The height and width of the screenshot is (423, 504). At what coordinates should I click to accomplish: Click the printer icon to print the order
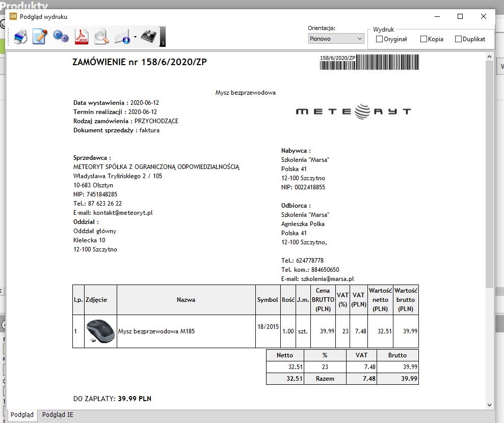pos(20,37)
